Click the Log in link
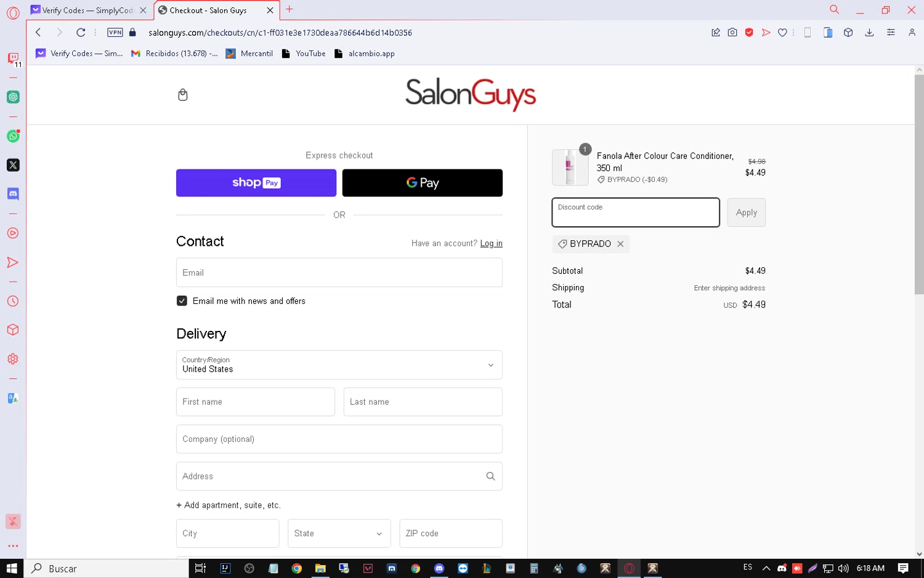Image resolution: width=924 pixels, height=578 pixels. pos(492,243)
